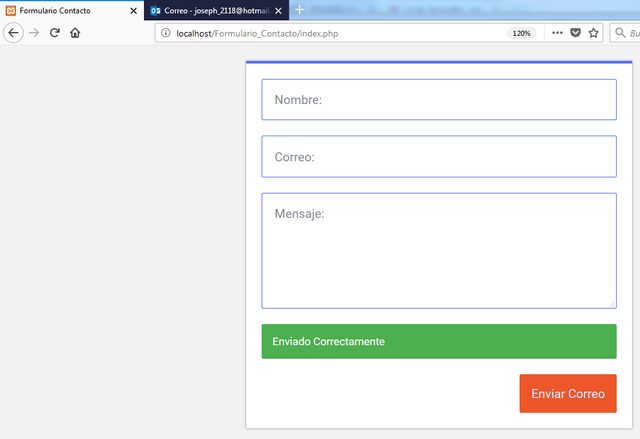Bookmark this page with the star
The width and height of the screenshot is (640, 439).
(x=593, y=33)
